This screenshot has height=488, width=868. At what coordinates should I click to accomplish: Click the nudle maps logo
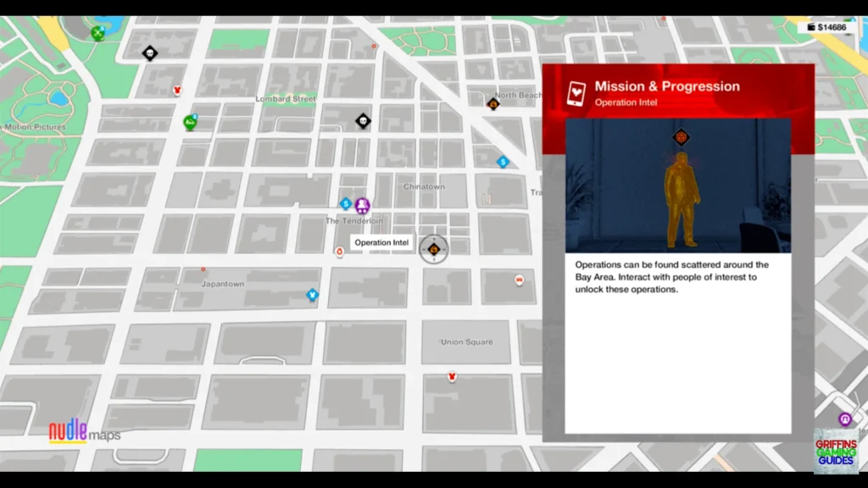[85, 432]
